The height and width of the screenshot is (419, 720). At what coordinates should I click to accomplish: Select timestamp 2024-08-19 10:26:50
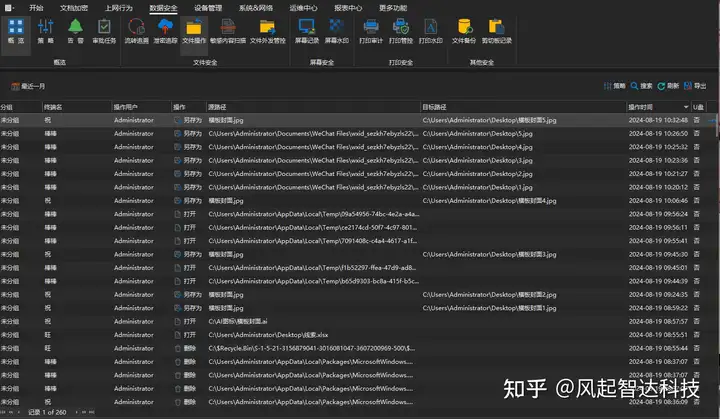[658, 134]
